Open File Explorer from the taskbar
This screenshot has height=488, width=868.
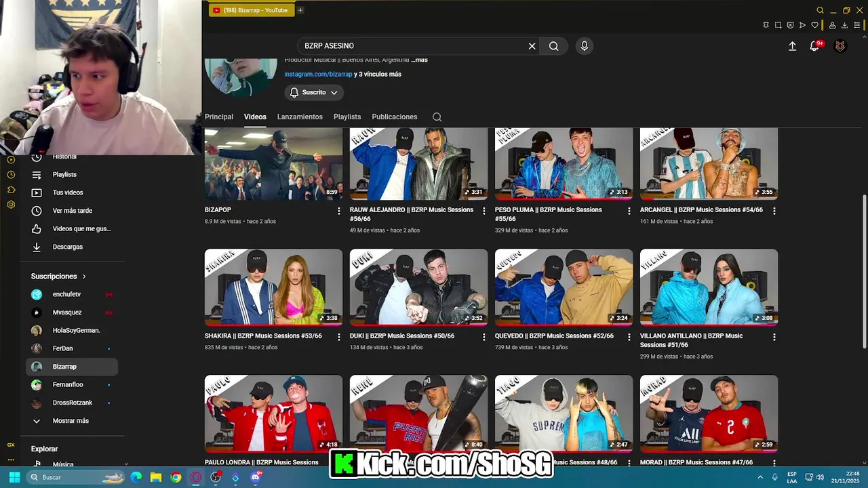coord(156,477)
